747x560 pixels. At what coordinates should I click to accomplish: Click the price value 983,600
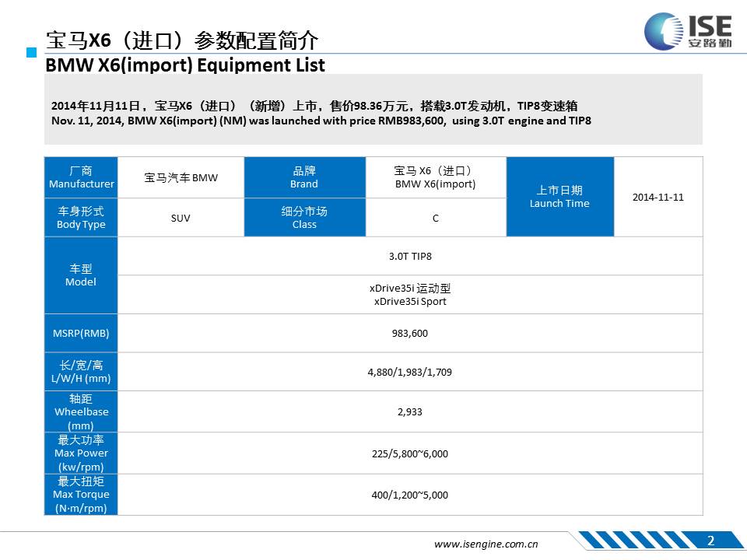[410, 334]
